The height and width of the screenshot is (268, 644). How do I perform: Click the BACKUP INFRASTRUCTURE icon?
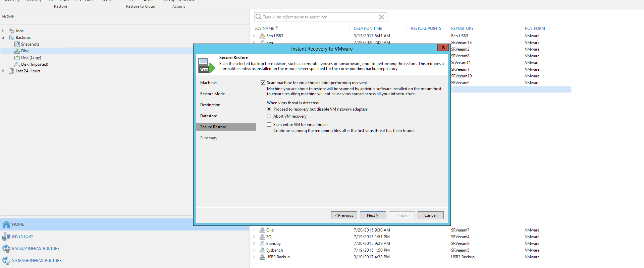click(x=6, y=249)
